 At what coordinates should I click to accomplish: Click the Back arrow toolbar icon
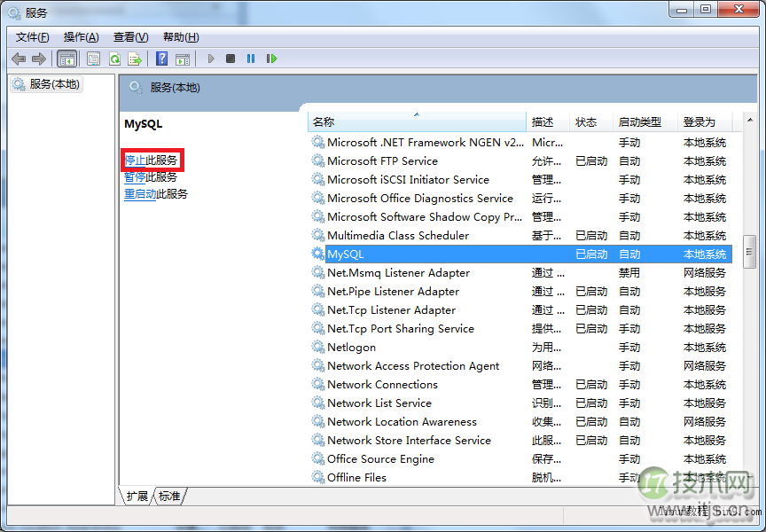point(19,59)
